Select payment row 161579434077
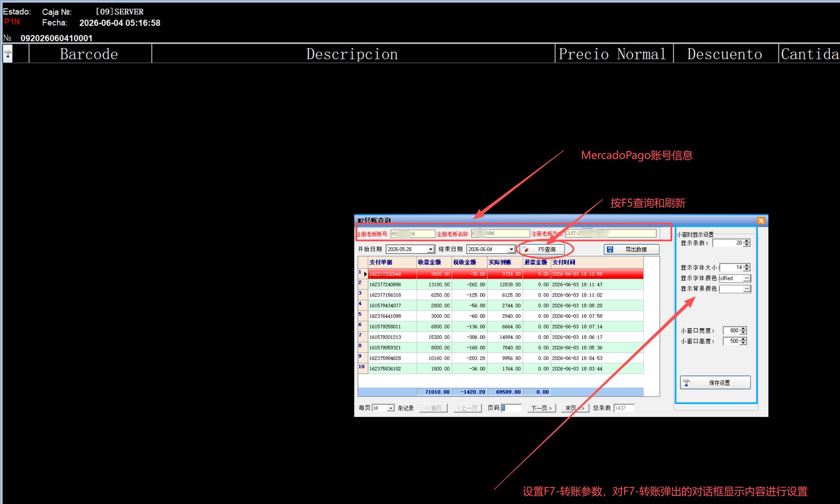Viewport: 840px width, 504px height. 506,306
